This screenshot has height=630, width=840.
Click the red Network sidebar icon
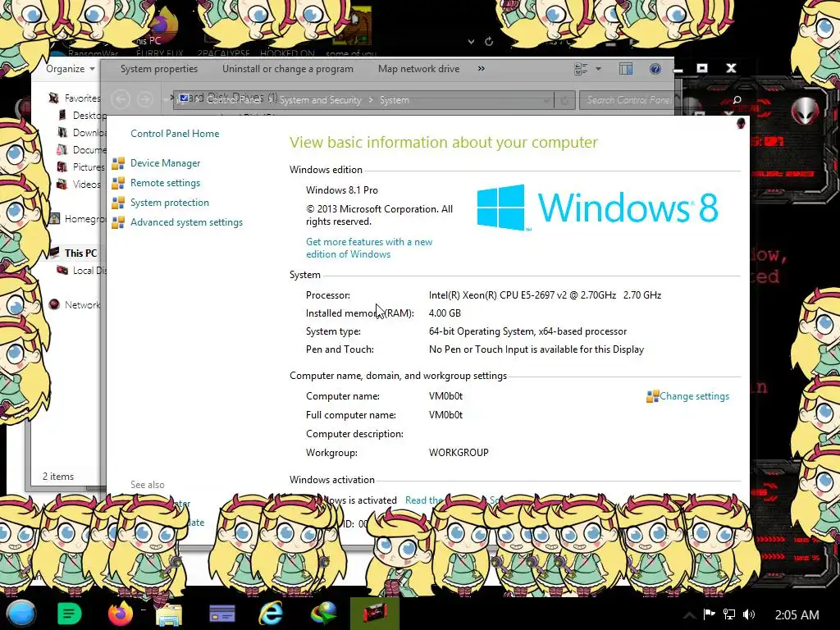[54, 304]
